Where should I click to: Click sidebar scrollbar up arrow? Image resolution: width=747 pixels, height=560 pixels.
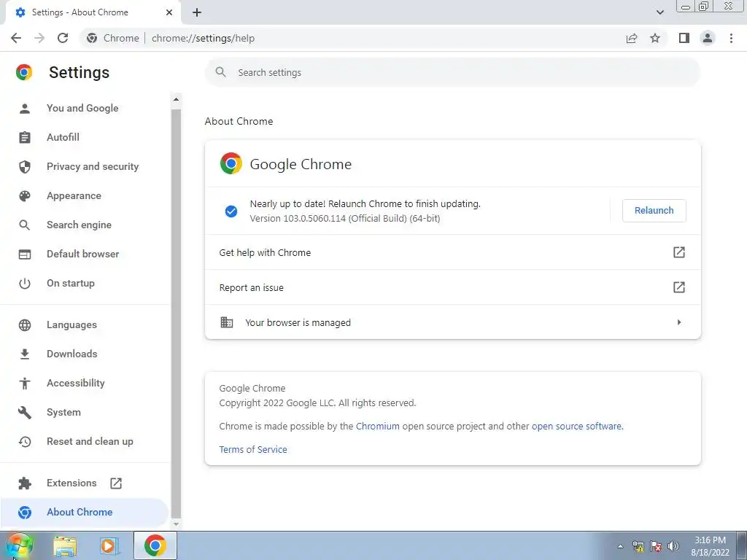pos(176,99)
